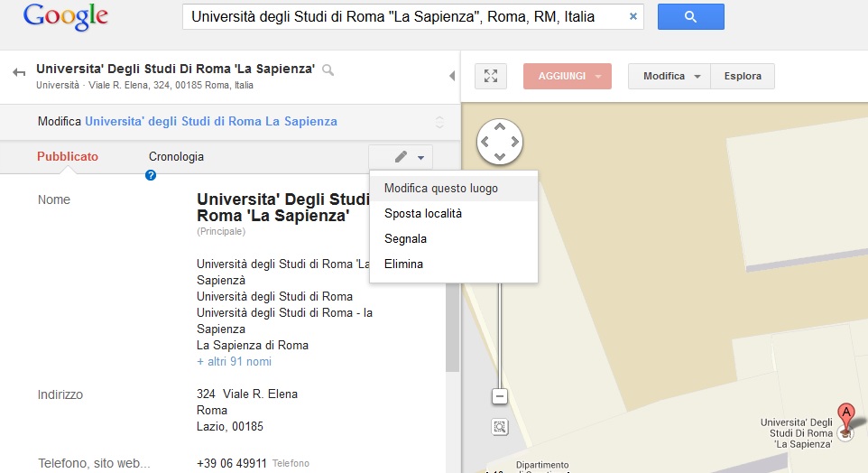Viewport: 868px width, 473px height.
Task: Click the name 'La Sapienza di Roma'
Action: [x=253, y=345]
